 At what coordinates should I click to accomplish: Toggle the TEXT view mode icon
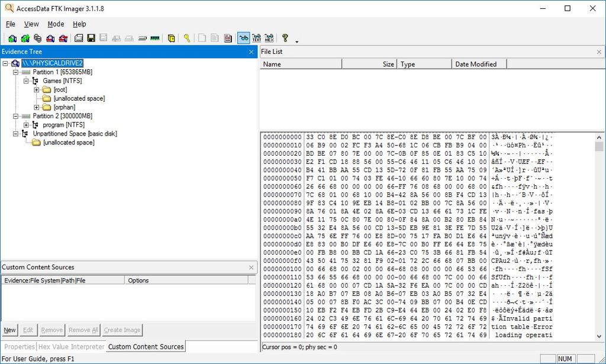click(257, 38)
